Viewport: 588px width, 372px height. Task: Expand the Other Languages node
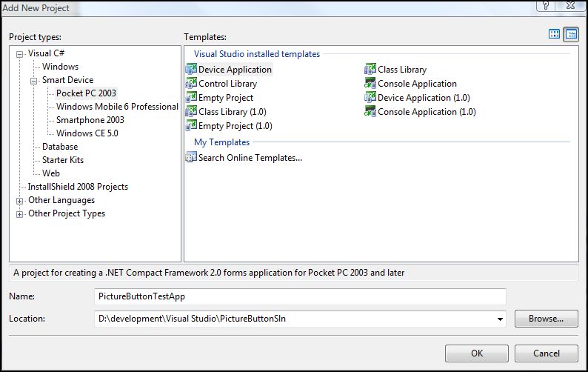19,202
